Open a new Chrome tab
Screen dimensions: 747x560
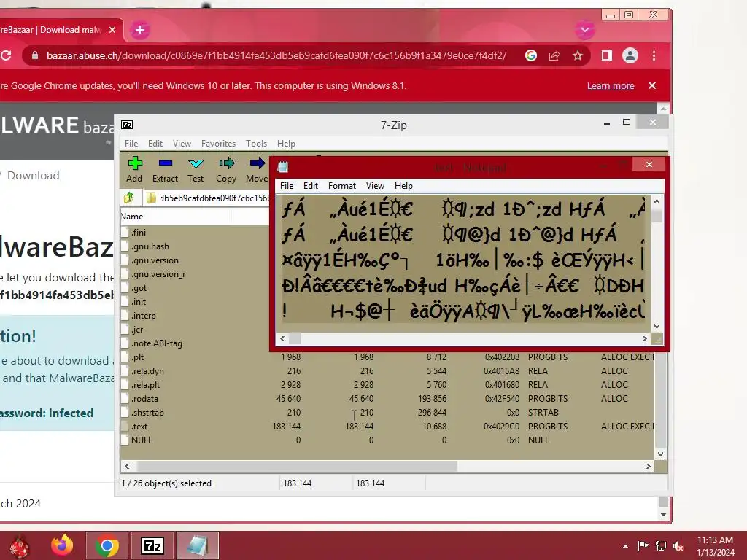(140, 30)
